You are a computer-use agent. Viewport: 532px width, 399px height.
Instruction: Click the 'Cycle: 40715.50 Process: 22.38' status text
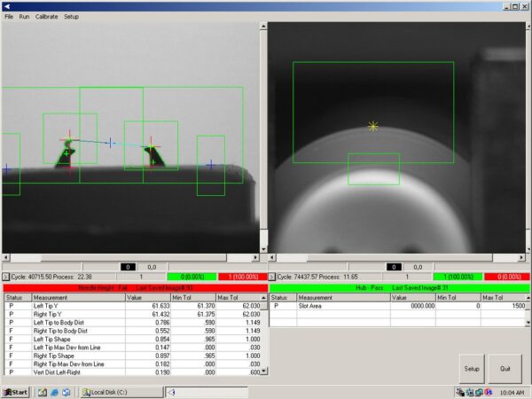pyautogui.click(x=51, y=277)
